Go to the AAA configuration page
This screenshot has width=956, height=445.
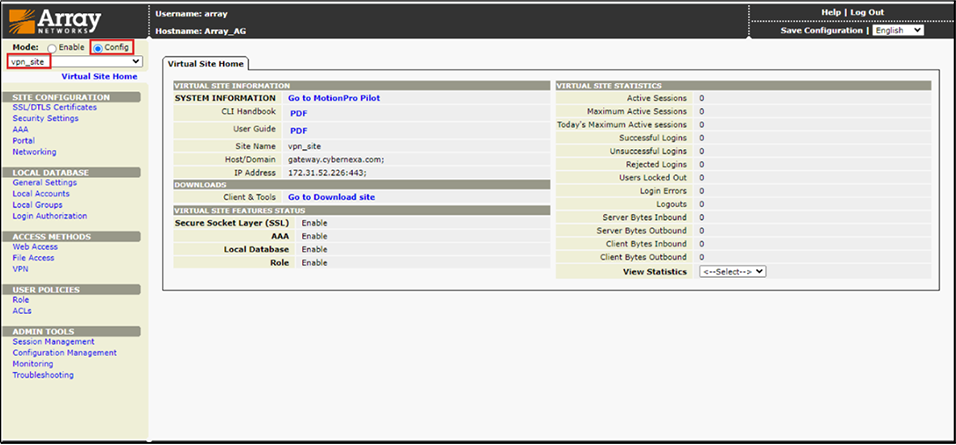pyautogui.click(x=21, y=129)
